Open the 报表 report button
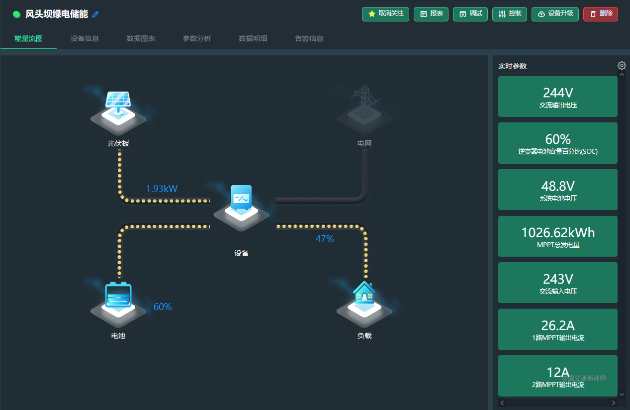 [x=431, y=14]
